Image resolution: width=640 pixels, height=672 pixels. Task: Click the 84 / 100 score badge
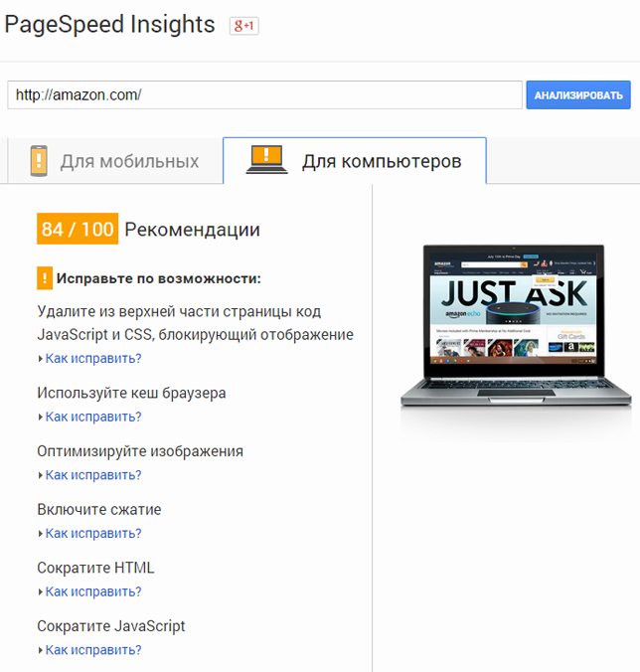click(78, 229)
